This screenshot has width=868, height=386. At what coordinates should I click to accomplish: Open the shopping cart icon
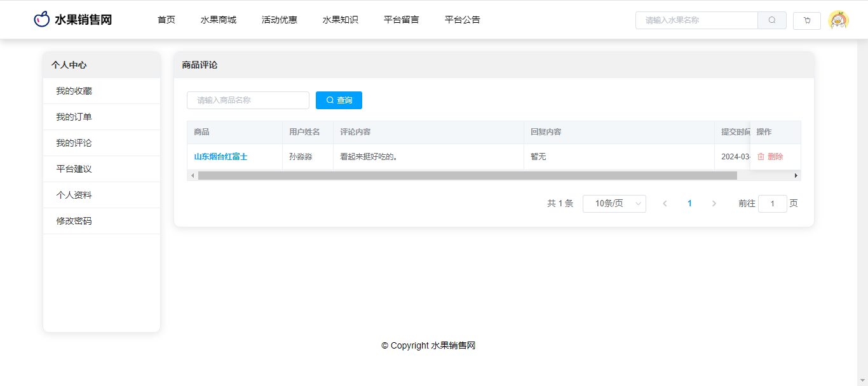pyautogui.click(x=807, y=20)
